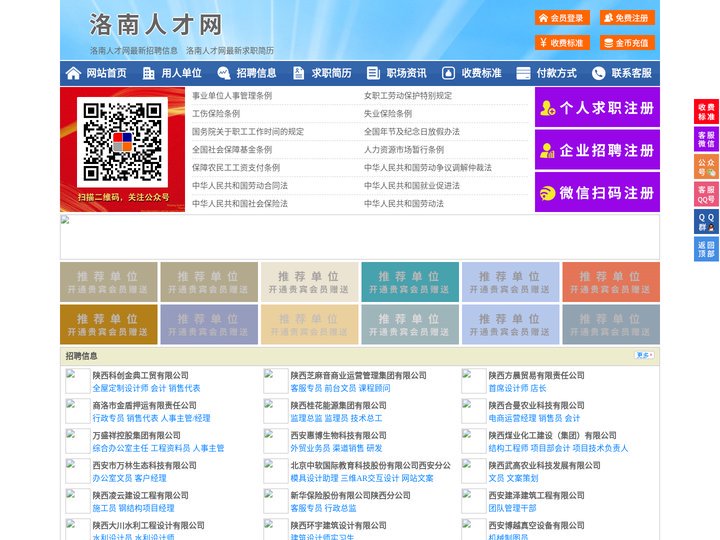720x540 pixels.
Task: Open the 保障农民工工资支付条例 link
Action: click(x=236, y=168)
